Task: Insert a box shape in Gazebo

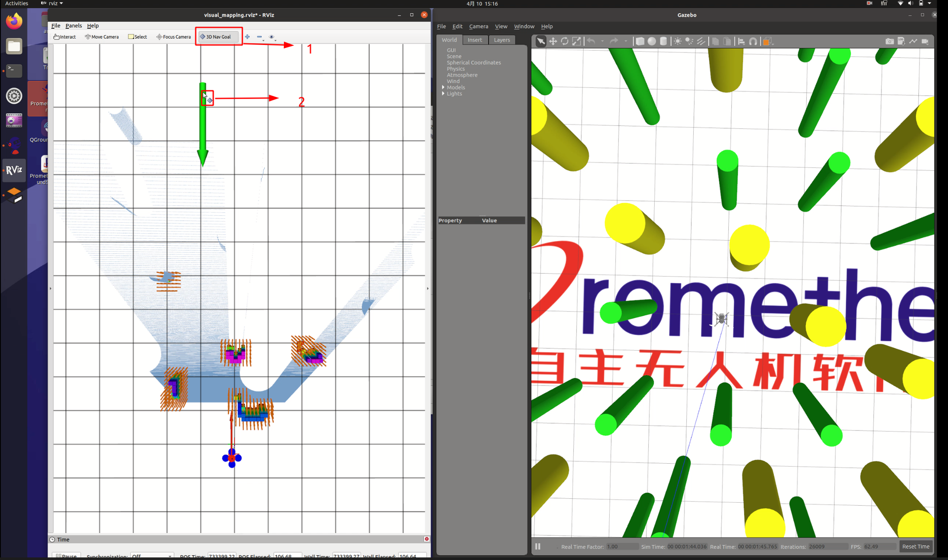Action: (x=640, y=41)
